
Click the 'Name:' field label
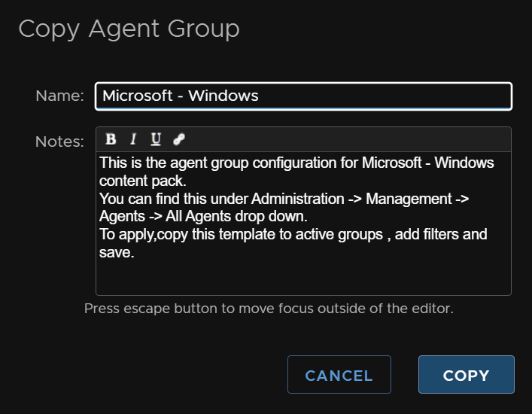(59, 96)
